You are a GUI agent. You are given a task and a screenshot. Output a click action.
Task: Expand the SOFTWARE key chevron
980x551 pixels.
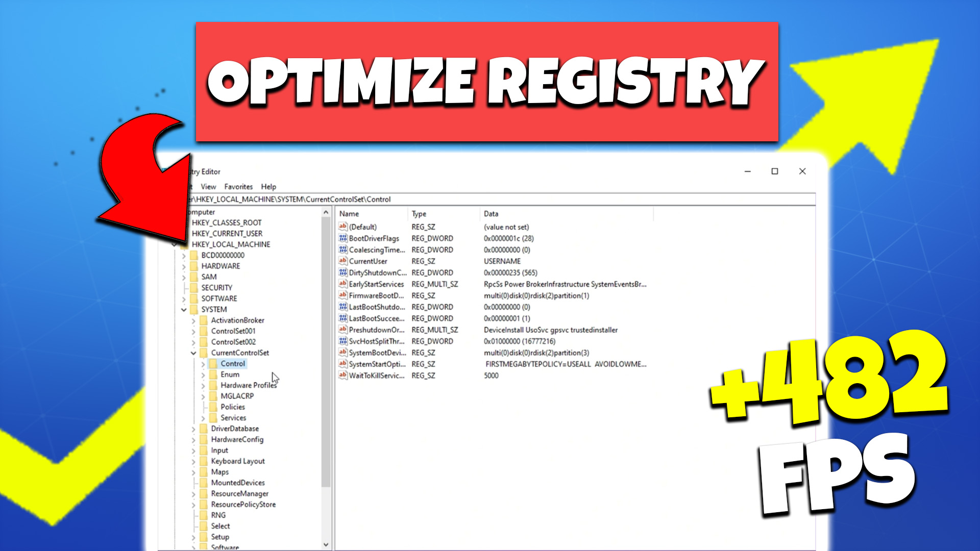point(184,298)
